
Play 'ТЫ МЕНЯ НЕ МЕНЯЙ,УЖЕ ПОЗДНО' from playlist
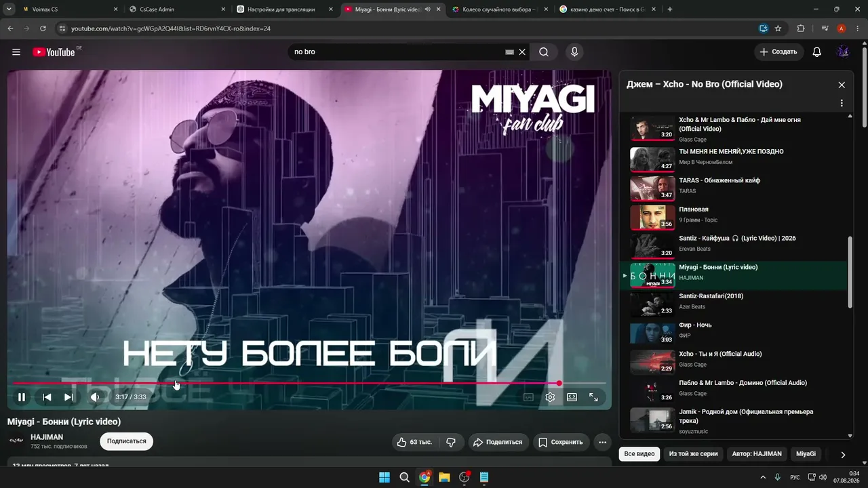(735, 158)
